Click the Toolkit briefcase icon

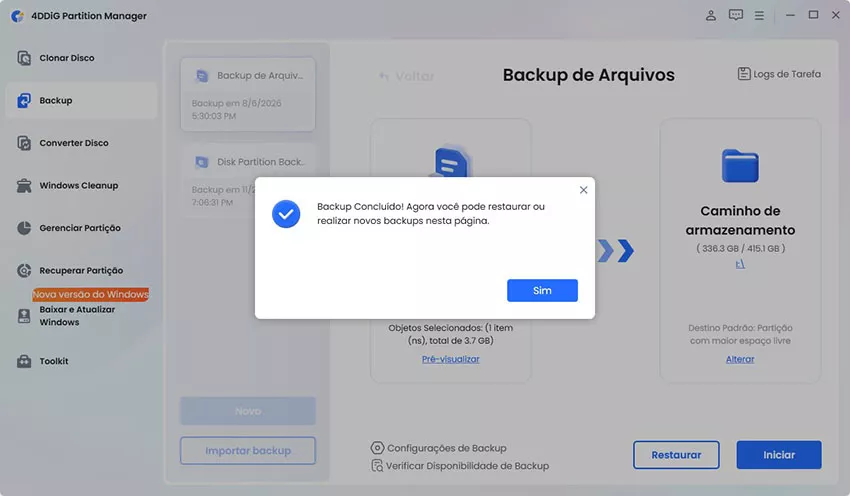(x=24, y=361)
